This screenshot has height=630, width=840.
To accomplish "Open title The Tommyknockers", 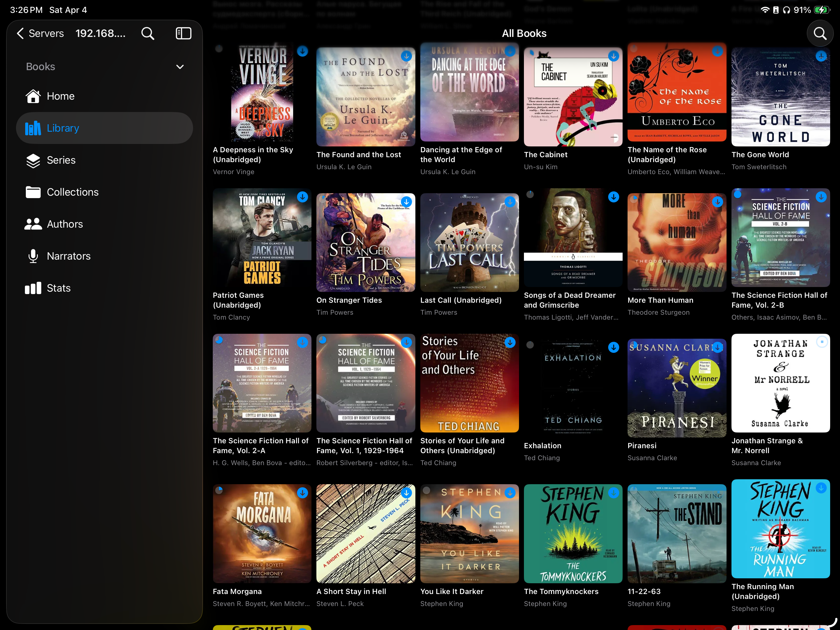I will pos(561,591).
